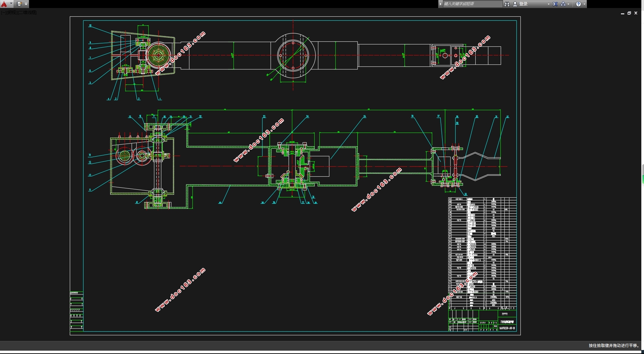This screenshot has height=354, width=644.
Task: Click the user sign-in icon
Action: point(515,4)
